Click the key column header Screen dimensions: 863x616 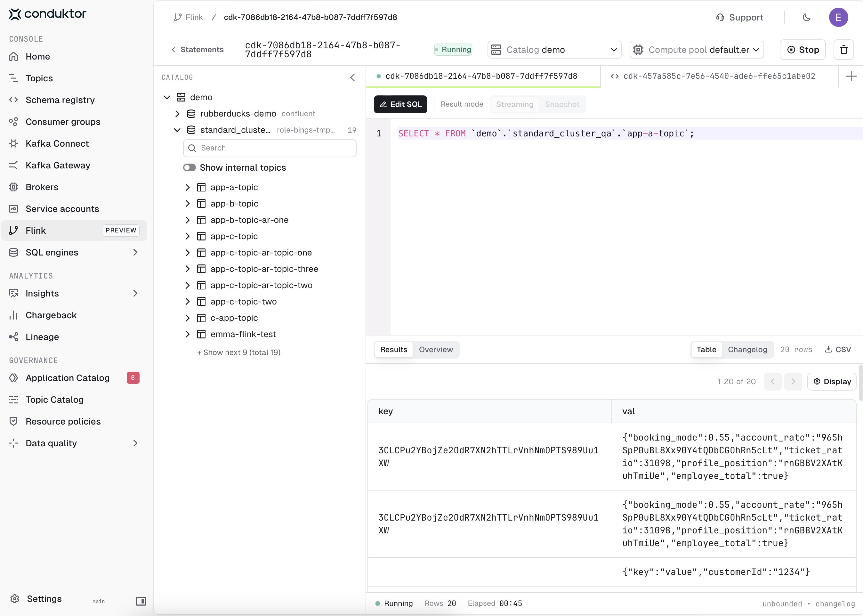point(489,411)
